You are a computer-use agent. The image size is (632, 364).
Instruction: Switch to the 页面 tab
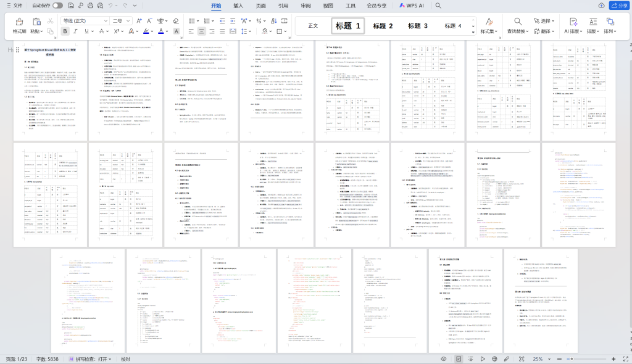(261, 6)
